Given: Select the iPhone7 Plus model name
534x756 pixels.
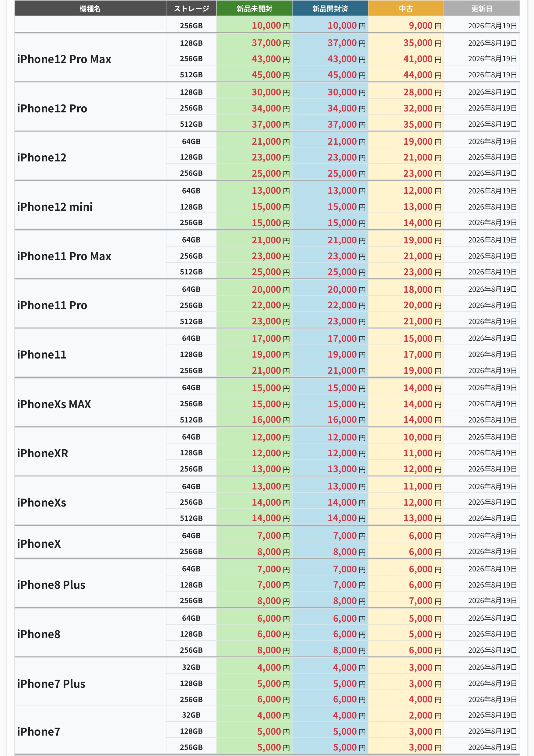Looking at the screenshot, I should pos(51,684).
